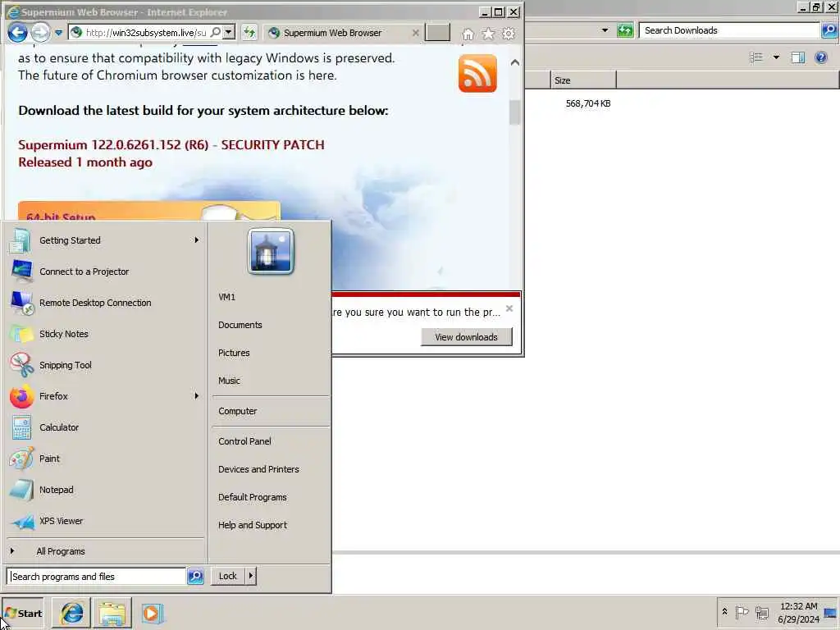
Task: Refresh the Explorer window with the green arrows icon
Action: point(624,30)
